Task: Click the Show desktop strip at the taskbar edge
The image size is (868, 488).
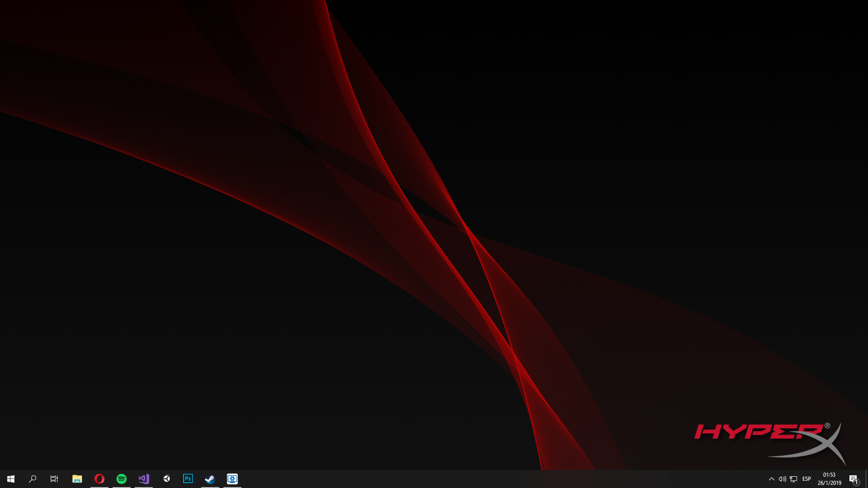Action: click(866, 479)
